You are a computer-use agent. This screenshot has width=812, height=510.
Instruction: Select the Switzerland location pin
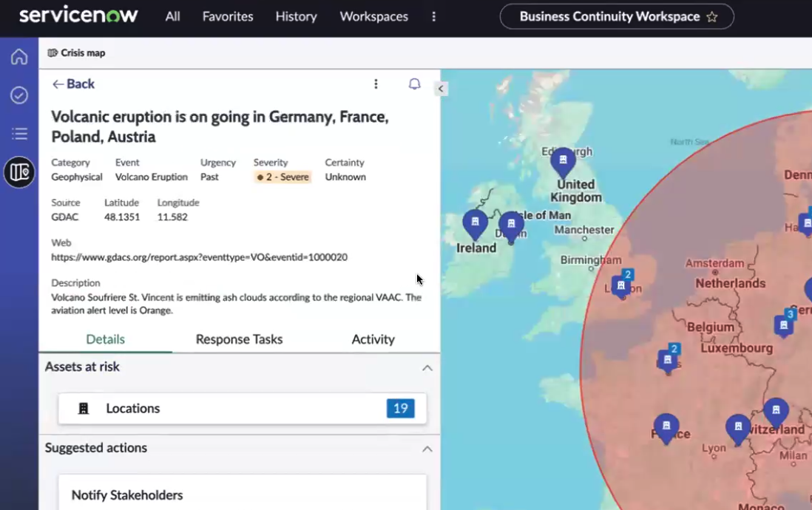(776, 412)
